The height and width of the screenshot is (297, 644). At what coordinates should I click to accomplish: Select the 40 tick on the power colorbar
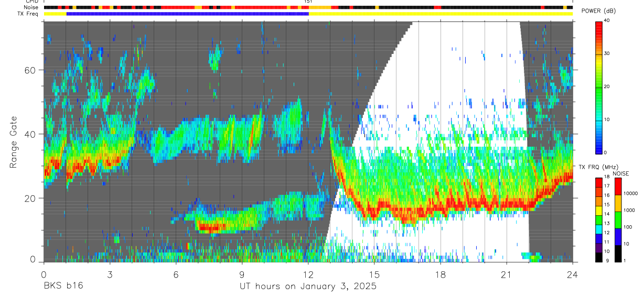click(607, 20)
